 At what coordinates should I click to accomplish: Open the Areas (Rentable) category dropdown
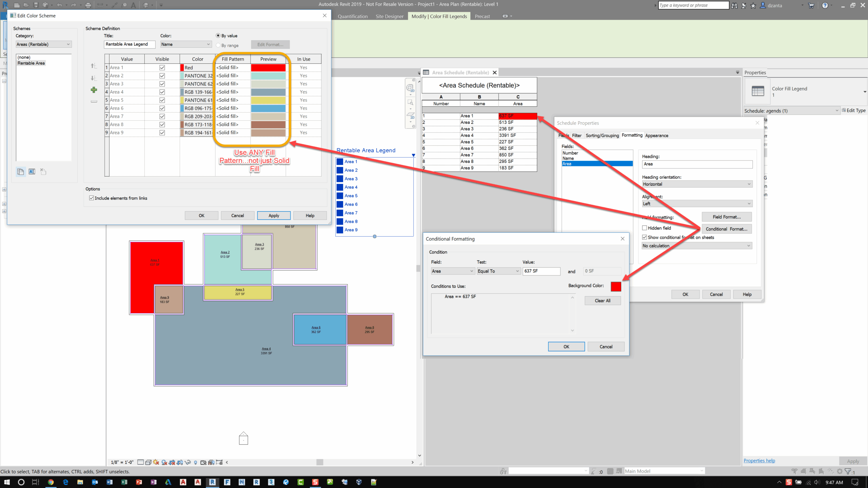coord(43,44)
